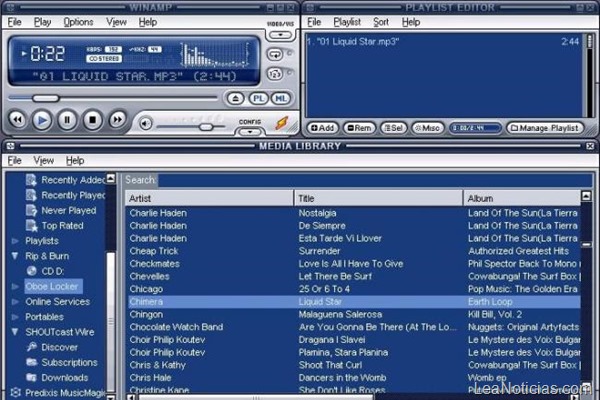Viewport: 600px width, 400px height.
Task: Click the Play button in Winamp
Action: (x=42, y=120)
